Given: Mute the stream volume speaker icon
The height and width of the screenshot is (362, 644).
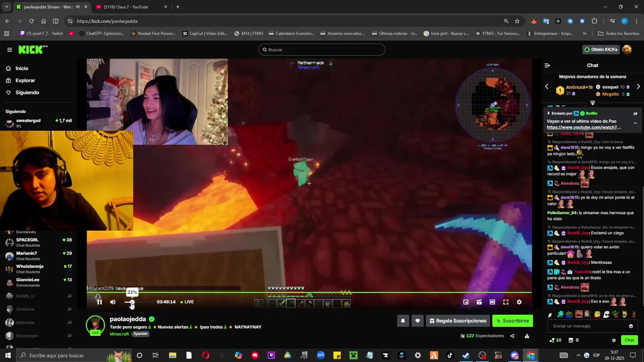Looking at the screenshot, I should [113, 302].
